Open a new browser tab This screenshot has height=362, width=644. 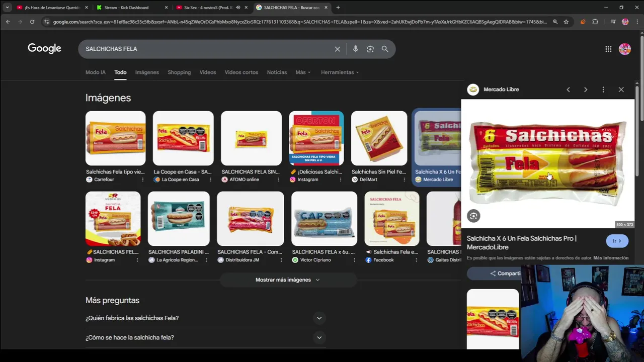coord(338,8)
